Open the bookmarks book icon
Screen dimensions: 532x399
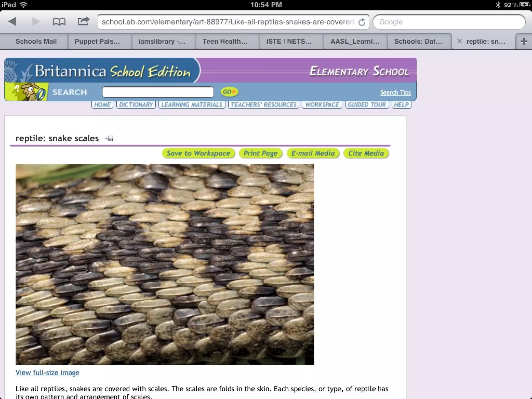[59, 22]
